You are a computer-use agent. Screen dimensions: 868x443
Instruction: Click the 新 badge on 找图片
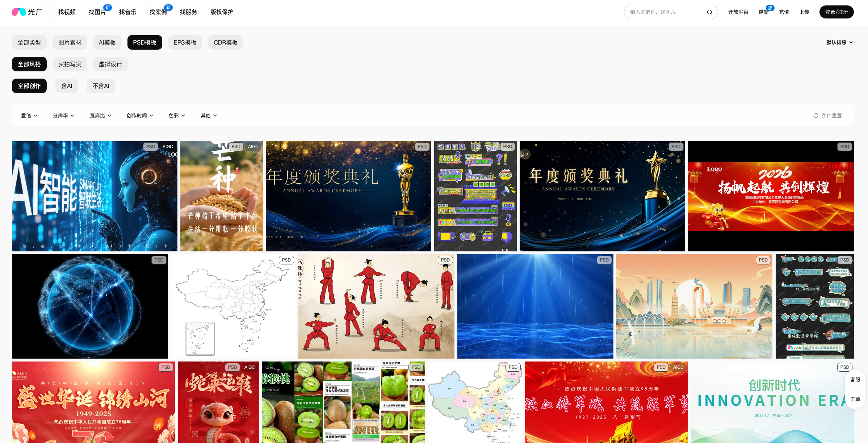[108, 8]
